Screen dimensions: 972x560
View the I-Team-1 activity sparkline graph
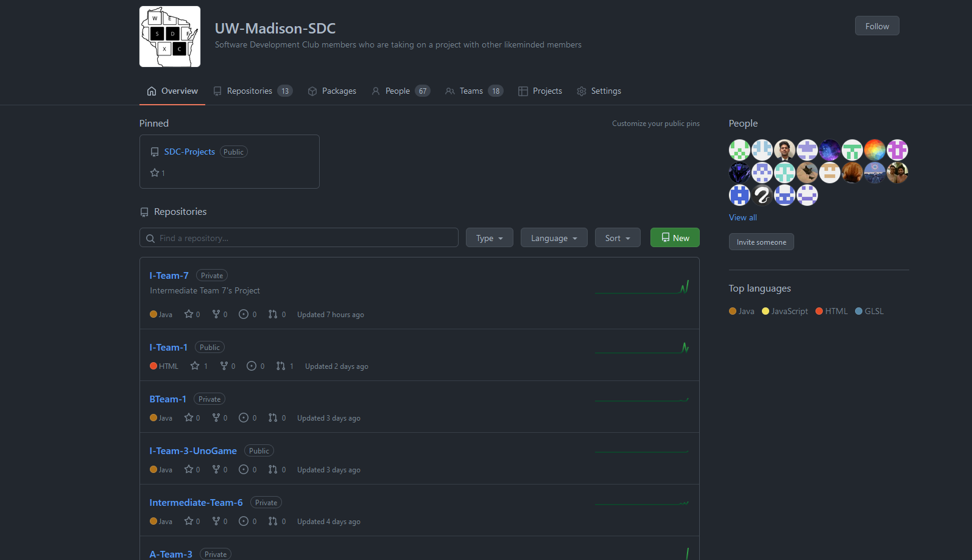(642, 348)
